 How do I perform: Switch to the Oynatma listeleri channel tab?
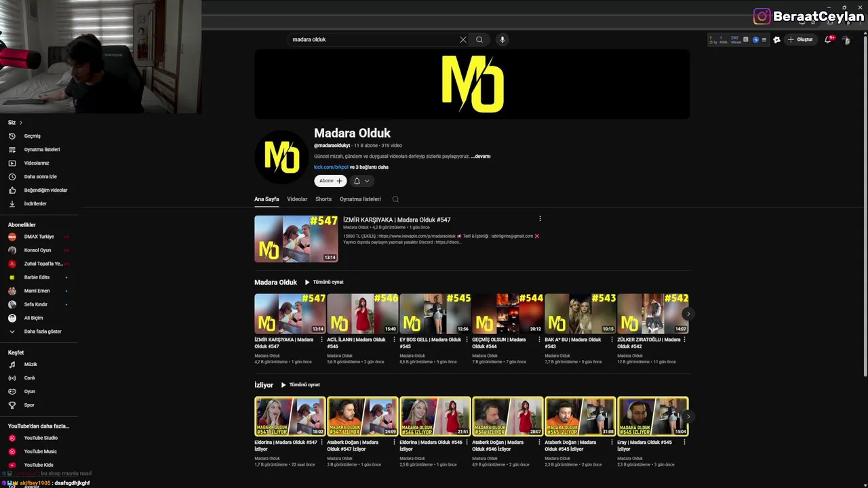coord(360,199)
